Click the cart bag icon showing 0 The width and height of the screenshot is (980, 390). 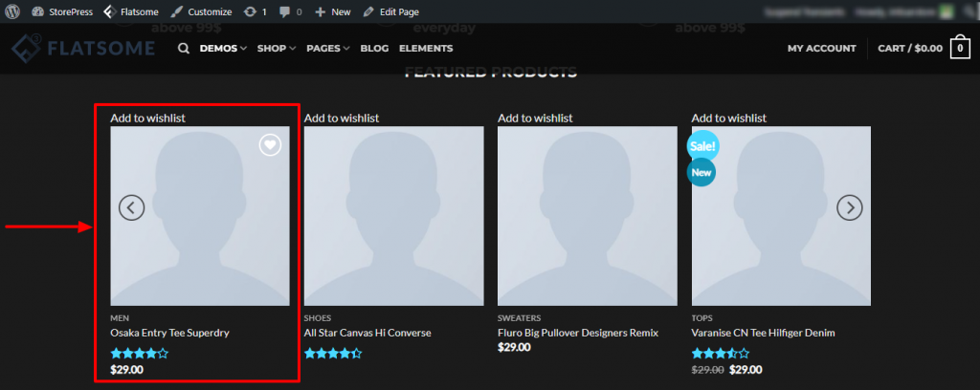pyautogui.click(x=960, y=48)
